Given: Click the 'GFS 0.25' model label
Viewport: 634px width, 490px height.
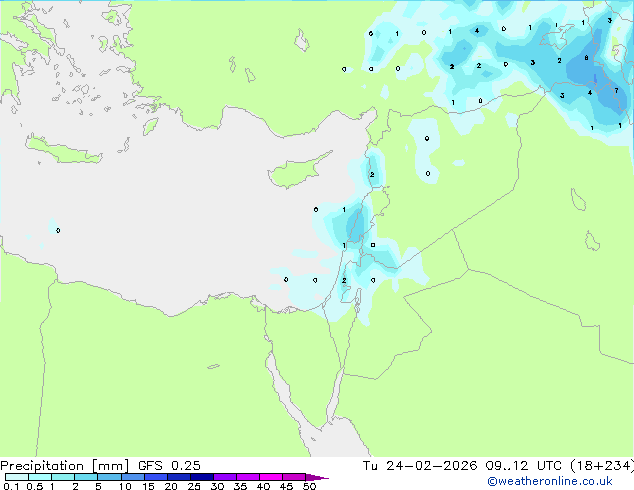Looking at the screenshot, I should tap(169, 466).
